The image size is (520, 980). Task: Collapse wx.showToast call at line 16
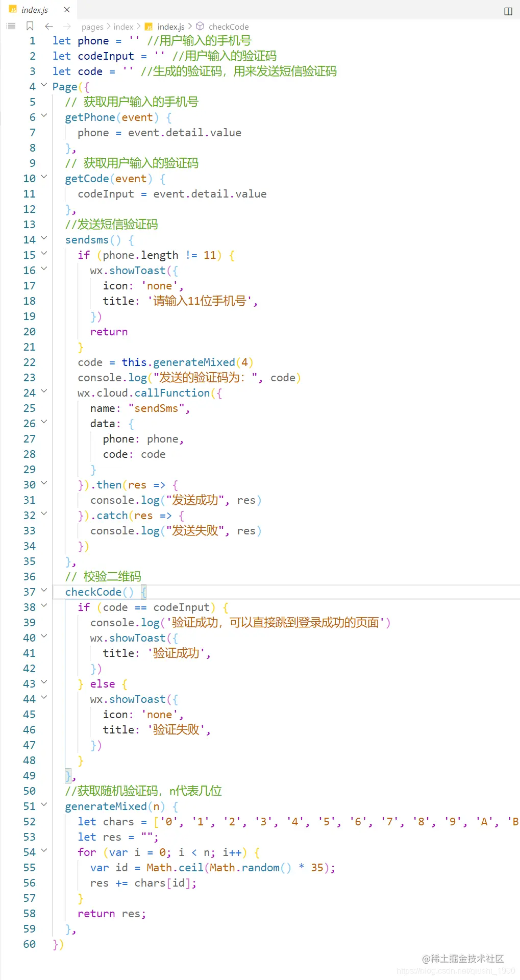(x=44, y=269)
